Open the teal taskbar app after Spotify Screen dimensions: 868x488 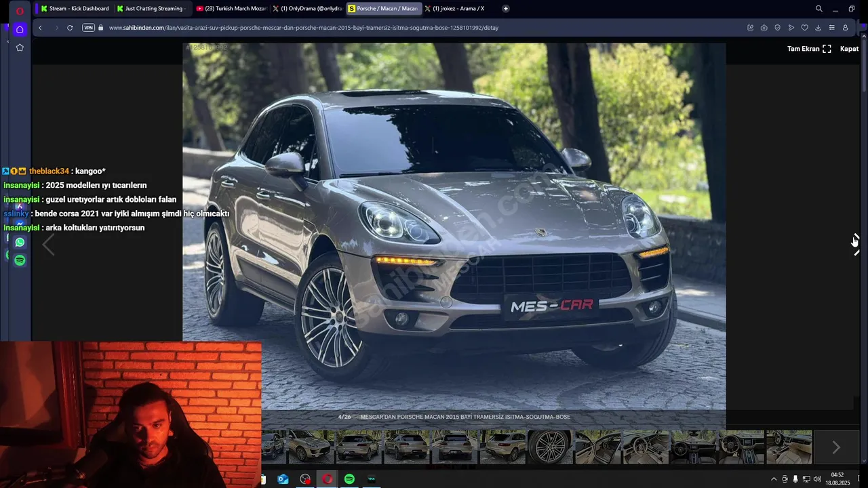[x=372, y=479]
